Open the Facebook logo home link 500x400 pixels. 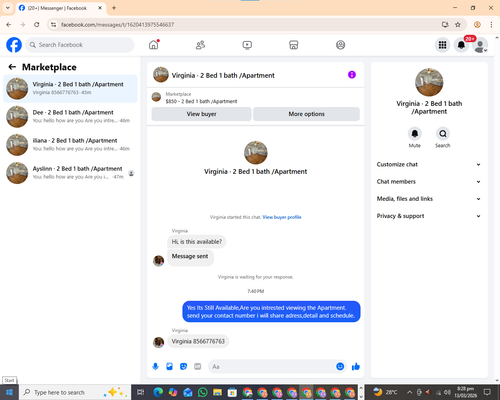point(14,45)
